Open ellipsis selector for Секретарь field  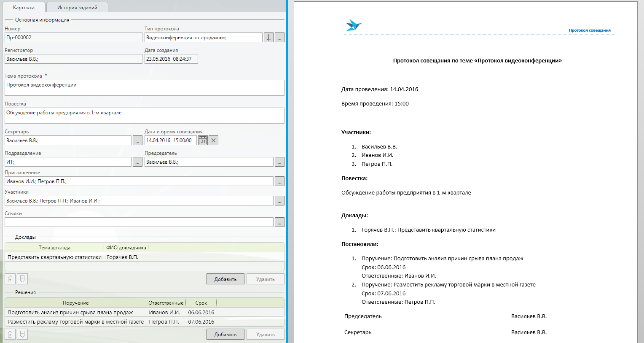(137, 140)
